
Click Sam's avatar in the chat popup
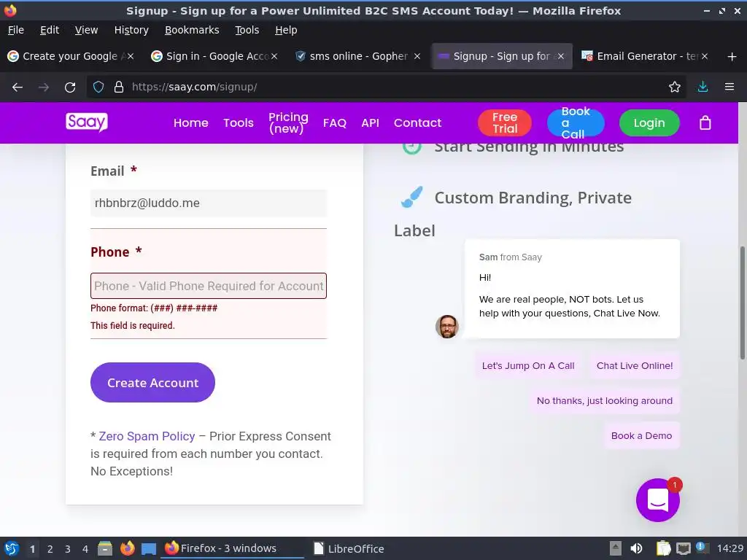coord(447,326)
